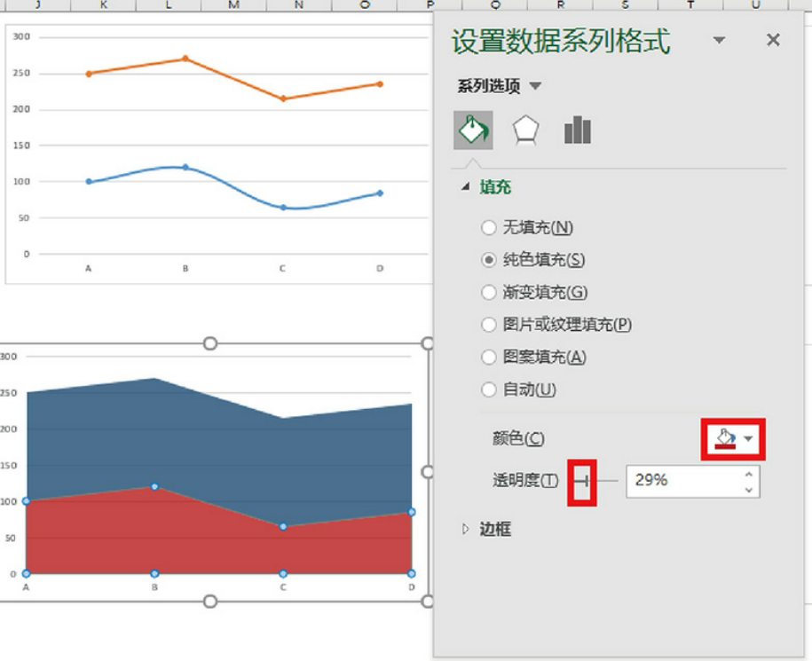Click the transparency slider handle
Viewport: 812px width, 661px height.
point(584,481)
